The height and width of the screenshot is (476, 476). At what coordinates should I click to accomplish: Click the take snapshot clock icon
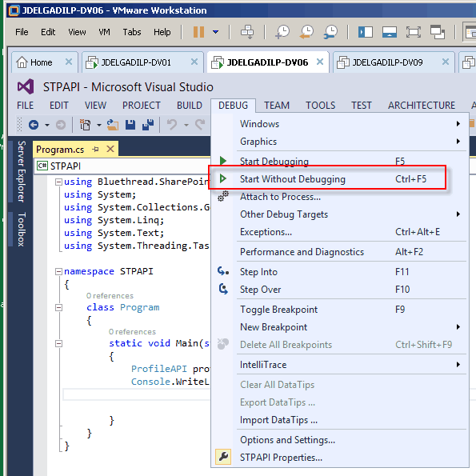[282, 31]
